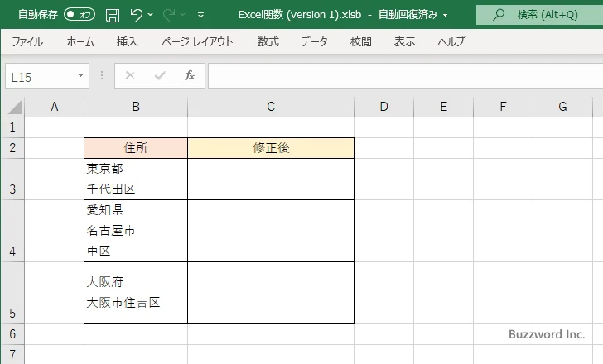Select row 7 header
The width and height of the screenshot is (603, 364).
click(12, 354)
